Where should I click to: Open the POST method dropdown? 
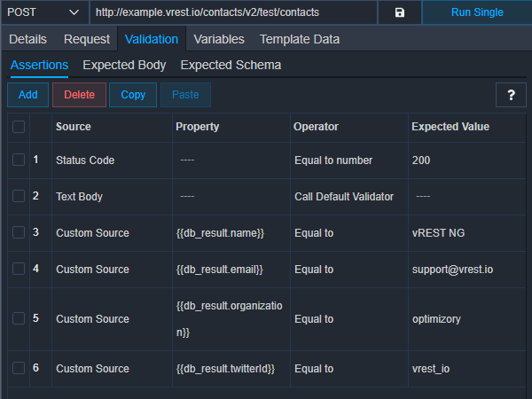(x=44, y=12)
